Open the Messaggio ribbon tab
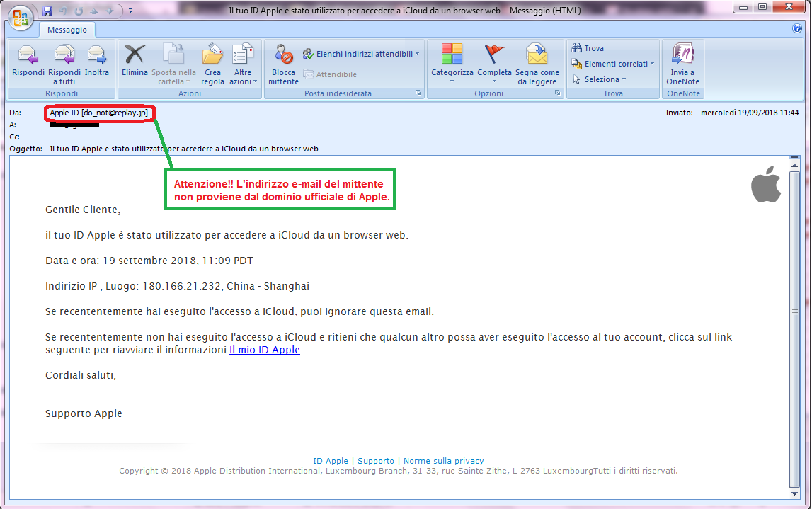812x509 pixels. 67,30
